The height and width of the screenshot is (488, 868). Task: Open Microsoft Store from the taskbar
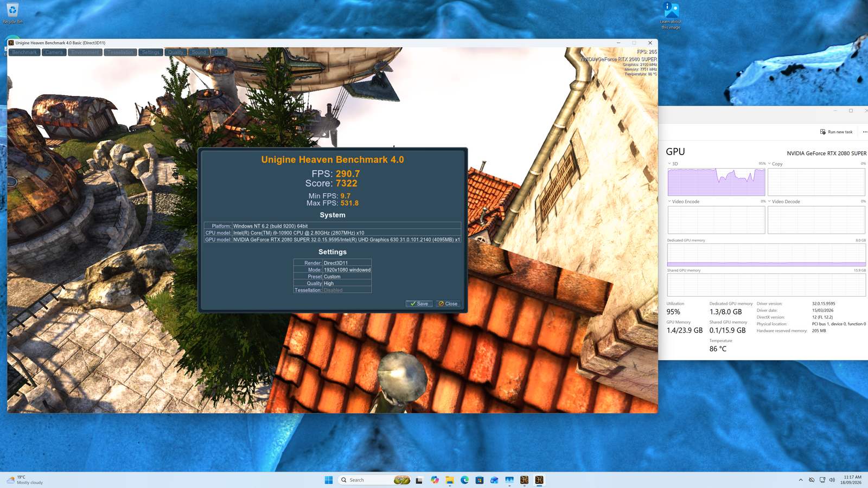[480, 480]
